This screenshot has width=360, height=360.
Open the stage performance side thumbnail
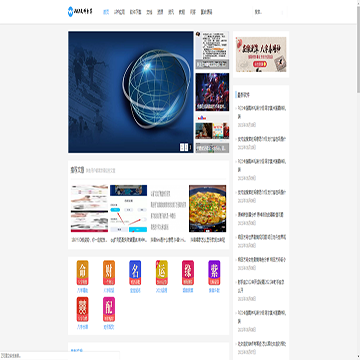tap(212, 92)
